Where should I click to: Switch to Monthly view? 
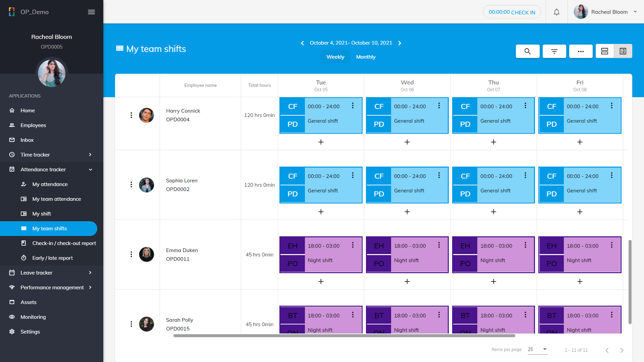366,57
